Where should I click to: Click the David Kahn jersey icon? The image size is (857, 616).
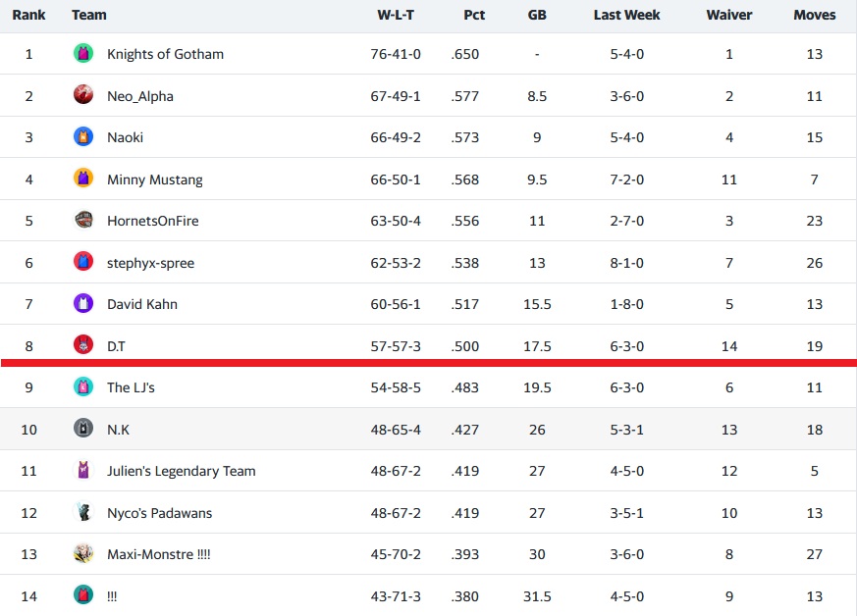(83, 303)
